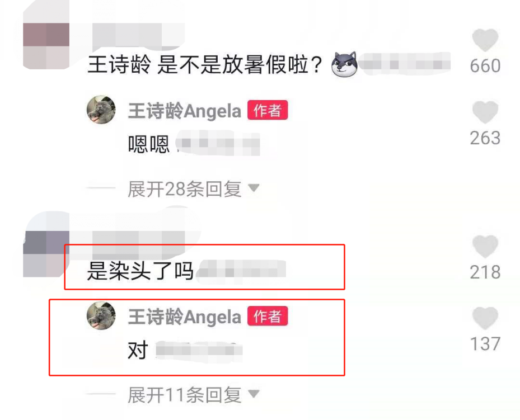Open the second commenter's blurred avatar
This screenshot has height=420, width=520.
(x=46, y=254)
